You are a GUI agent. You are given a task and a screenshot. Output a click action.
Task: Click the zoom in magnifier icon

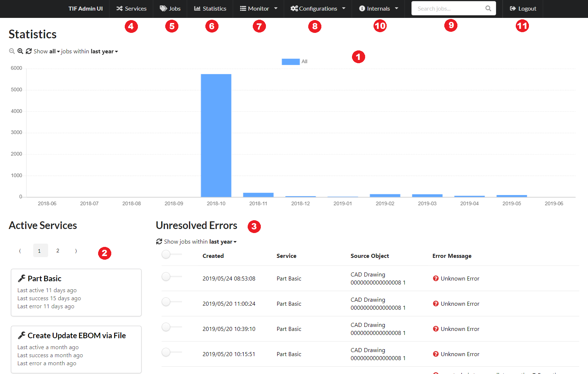[20, 51]
